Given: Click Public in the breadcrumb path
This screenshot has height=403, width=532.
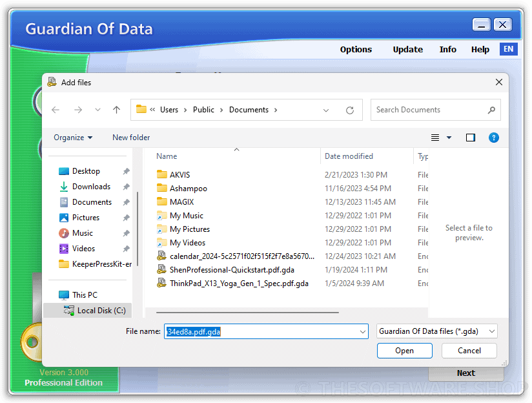Looking at the screenshot, I should tap(203, 110).
